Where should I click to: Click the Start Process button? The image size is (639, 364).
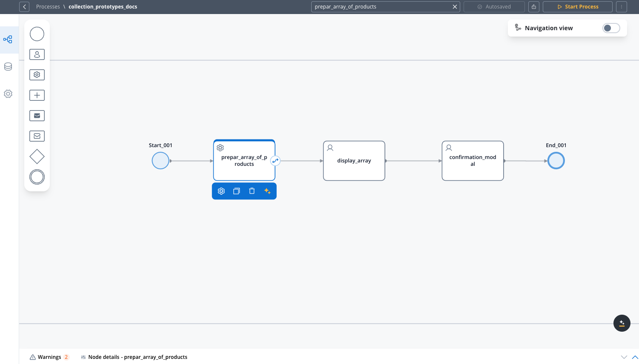coord(578,7)
